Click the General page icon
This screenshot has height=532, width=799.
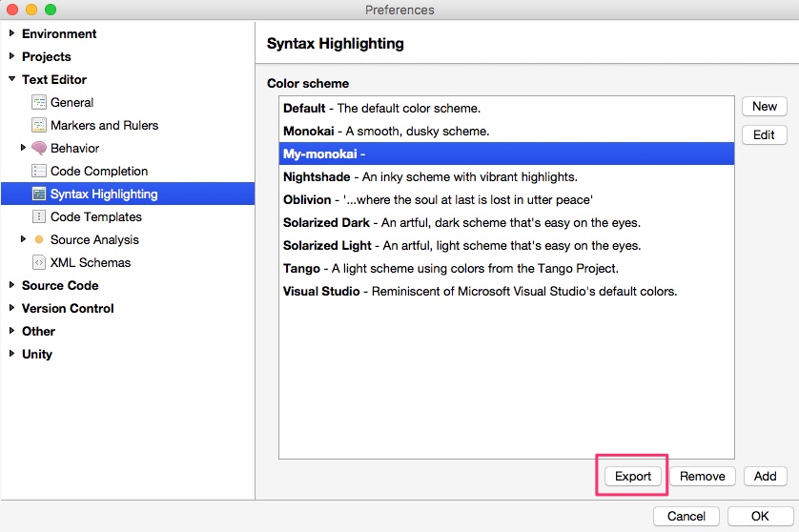(x=39, y=102)
